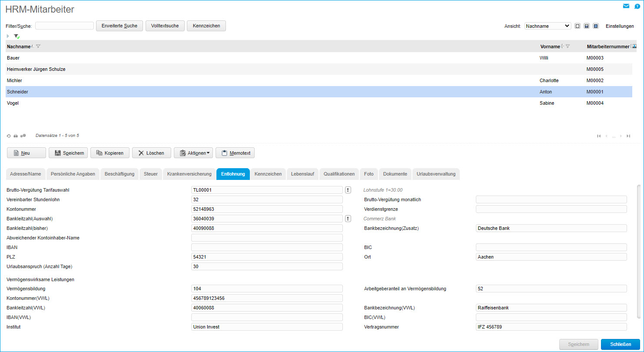The image size is (644, 352).
Task: Click the Vereinbarter Stundenlohn field
Action: [x=267, y=199]
